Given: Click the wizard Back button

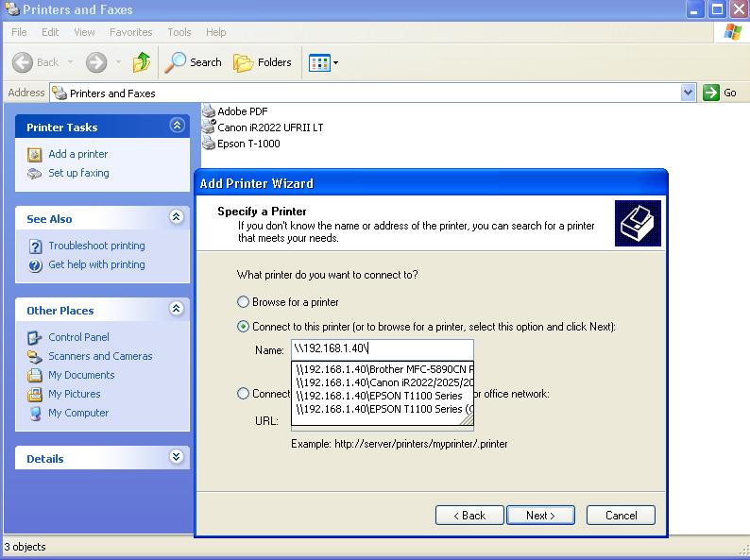Looking at the screenshot, I should point(469,516).
